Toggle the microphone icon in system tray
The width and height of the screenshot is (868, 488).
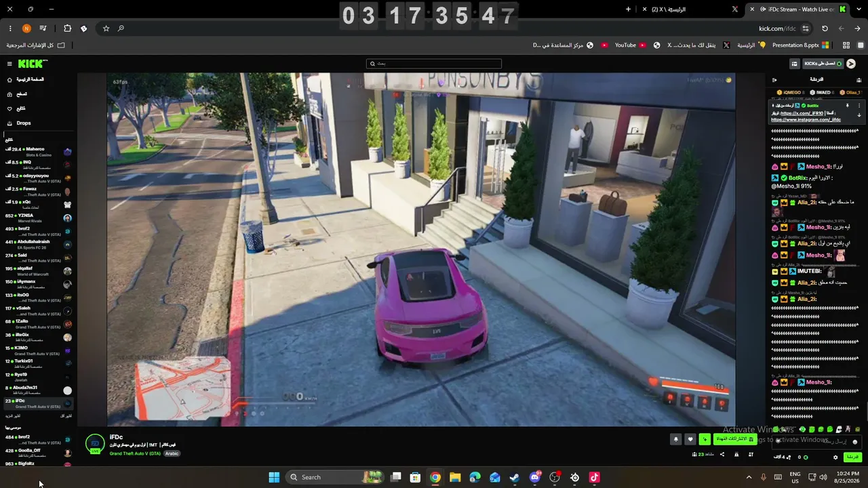coord(764,477)
